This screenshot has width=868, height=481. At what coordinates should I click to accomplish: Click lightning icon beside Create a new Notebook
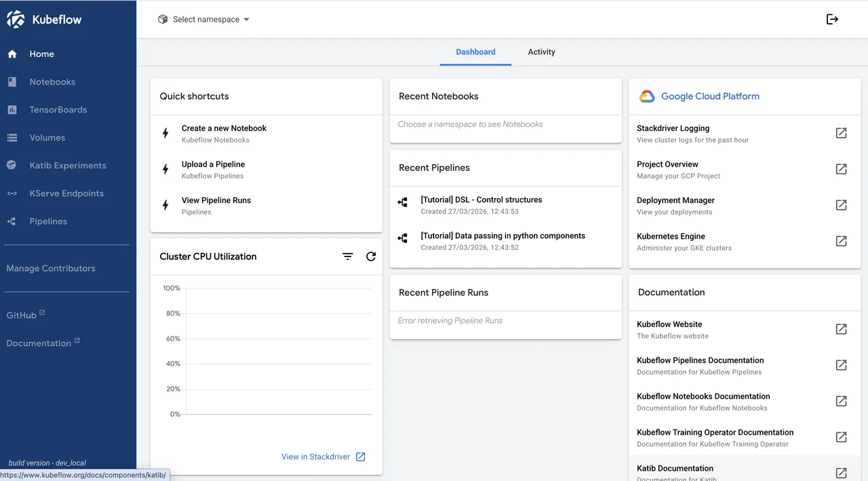coord(165,133)
